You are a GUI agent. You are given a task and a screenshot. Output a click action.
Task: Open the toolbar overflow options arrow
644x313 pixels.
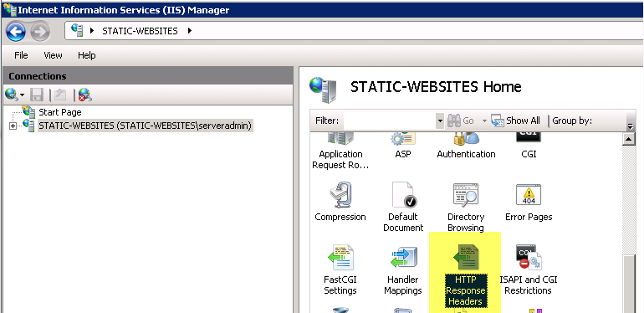pos(631,126)
